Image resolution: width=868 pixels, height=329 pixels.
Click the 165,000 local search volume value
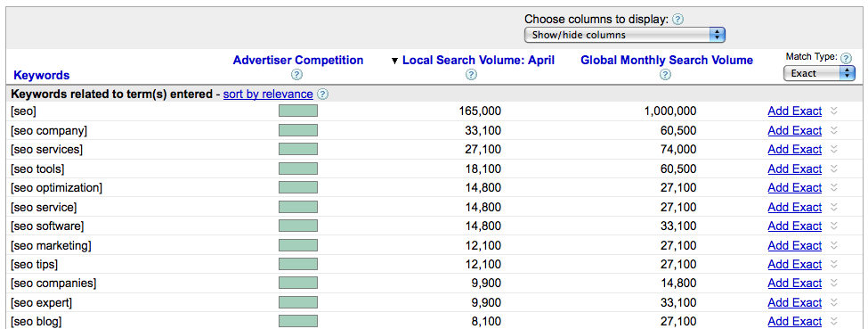click(x=480, y=111)
